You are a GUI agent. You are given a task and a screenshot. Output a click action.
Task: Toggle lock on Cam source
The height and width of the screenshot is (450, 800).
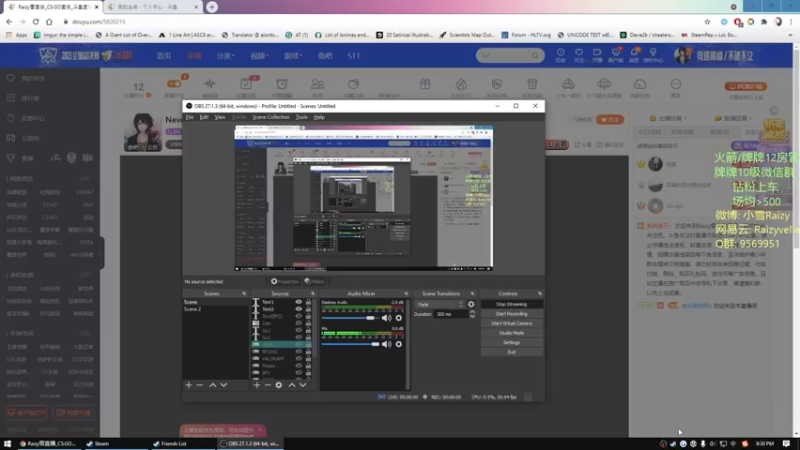308,323
